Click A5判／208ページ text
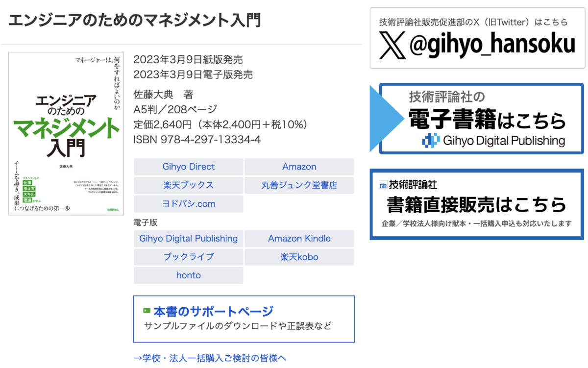 tap(175, 109)
